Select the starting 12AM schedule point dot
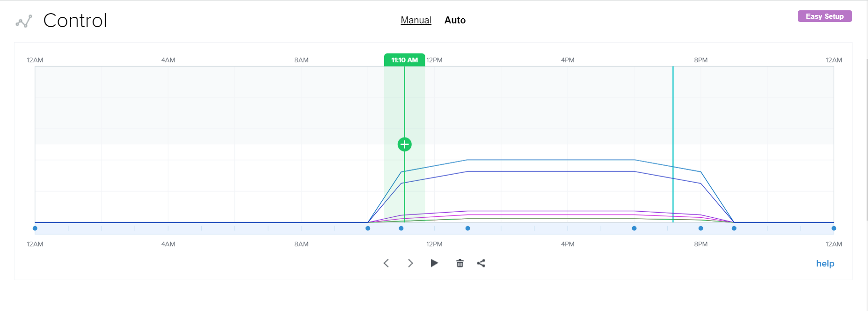Image resolution: width=868 pixels, height=311 pixels. (x=35, y=229)
